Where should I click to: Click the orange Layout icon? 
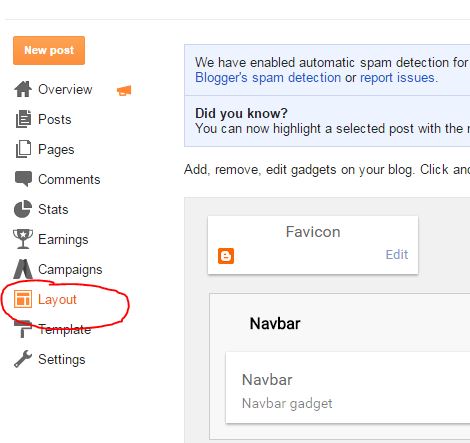coord(23,299)
